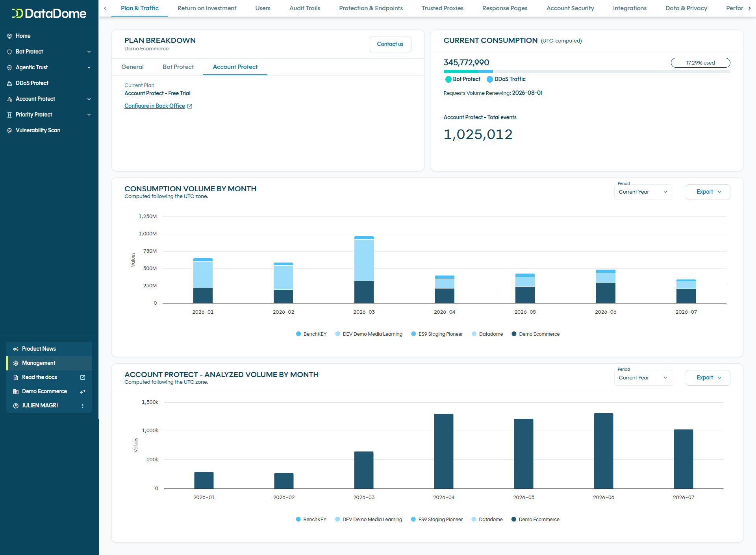Click the Product News megaphone icon
The height and width of the screenshot is (555, 756).
pos(16,349)
